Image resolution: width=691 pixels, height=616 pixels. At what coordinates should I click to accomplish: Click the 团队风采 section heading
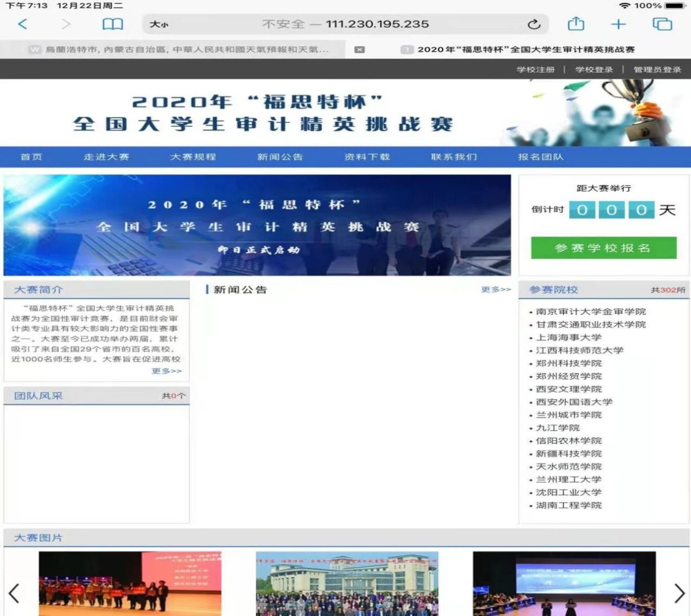pos(38,396)
